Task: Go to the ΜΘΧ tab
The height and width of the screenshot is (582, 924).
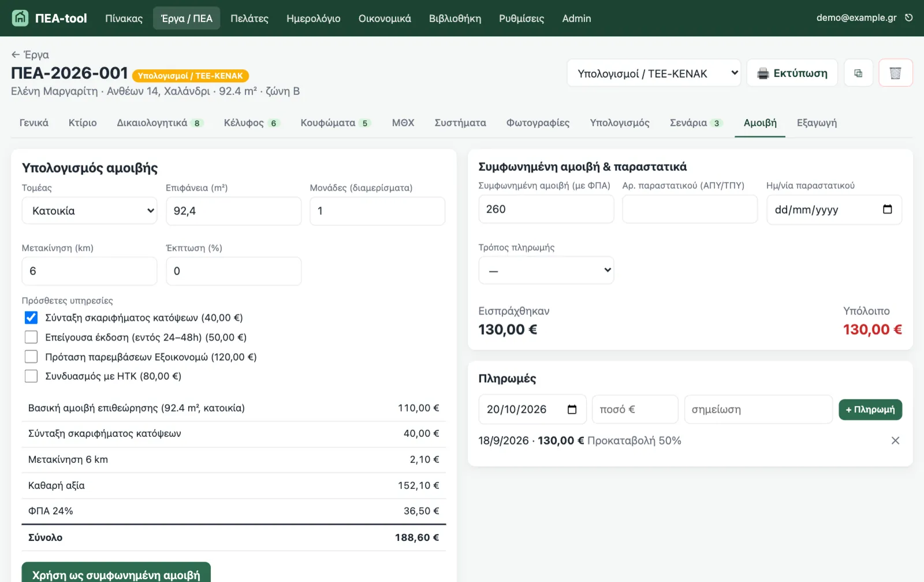Action: pyautogui.click(x=403, y=123)
